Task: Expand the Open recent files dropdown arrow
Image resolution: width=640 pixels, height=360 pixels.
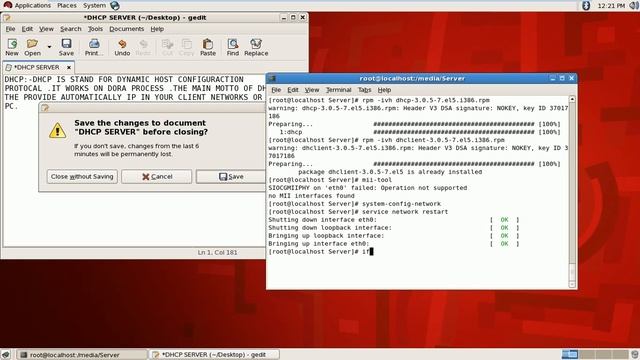Action: (49, 47)
